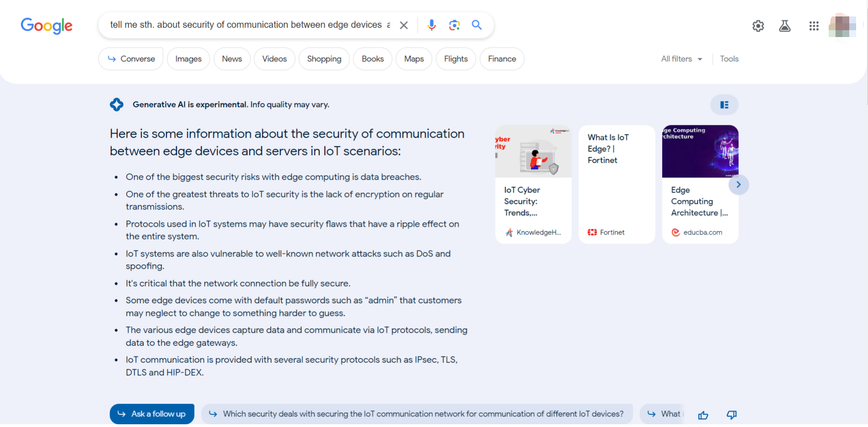Click inside the search query field
This screenshot has height=427, width=868.
point(250,25)
